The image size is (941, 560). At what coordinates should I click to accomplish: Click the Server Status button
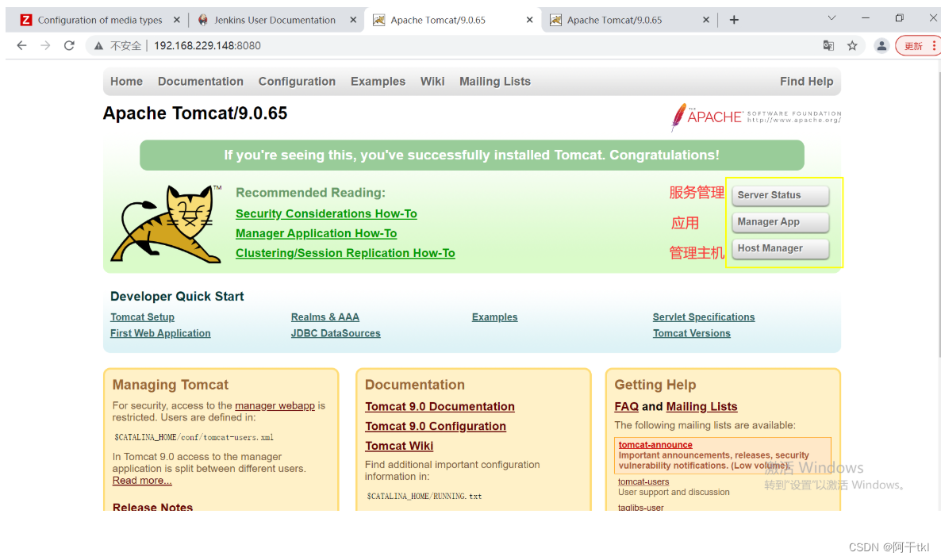point(780,195)
